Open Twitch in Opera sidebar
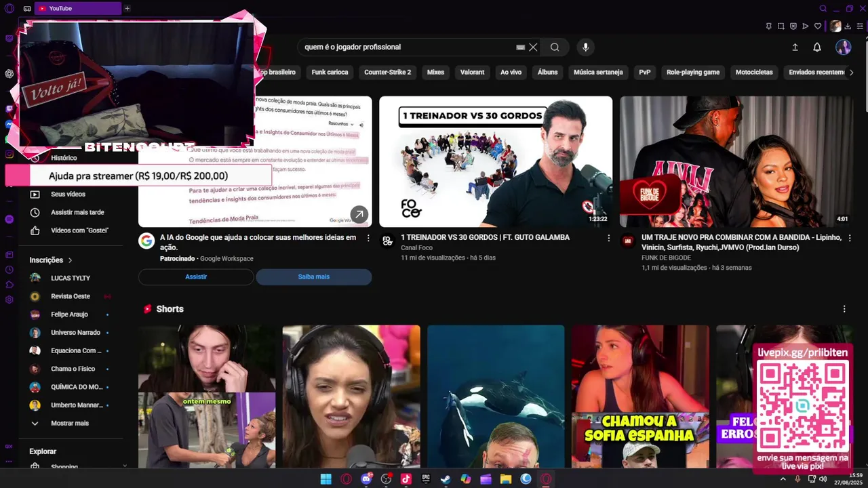868x488 pixels. 9,108
